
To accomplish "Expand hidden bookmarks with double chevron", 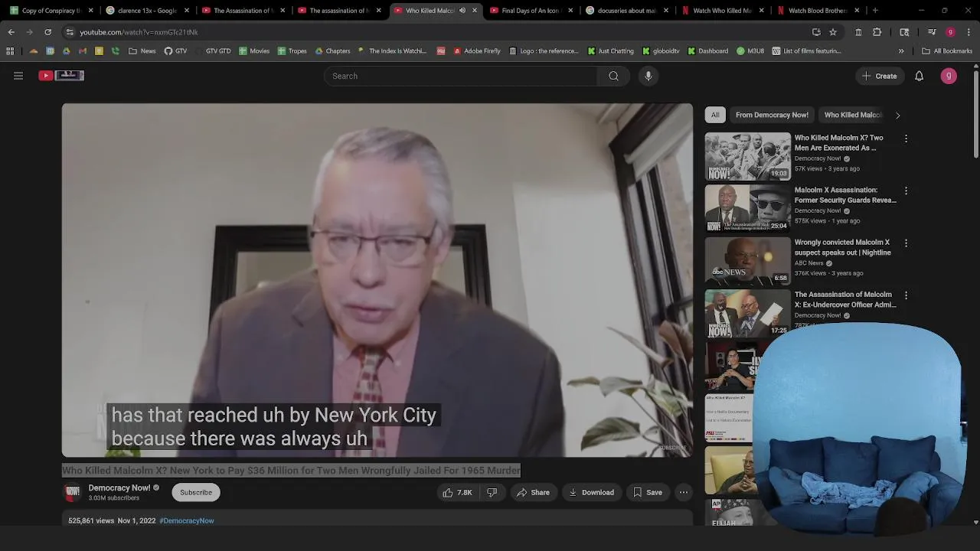I will [901, 51].
